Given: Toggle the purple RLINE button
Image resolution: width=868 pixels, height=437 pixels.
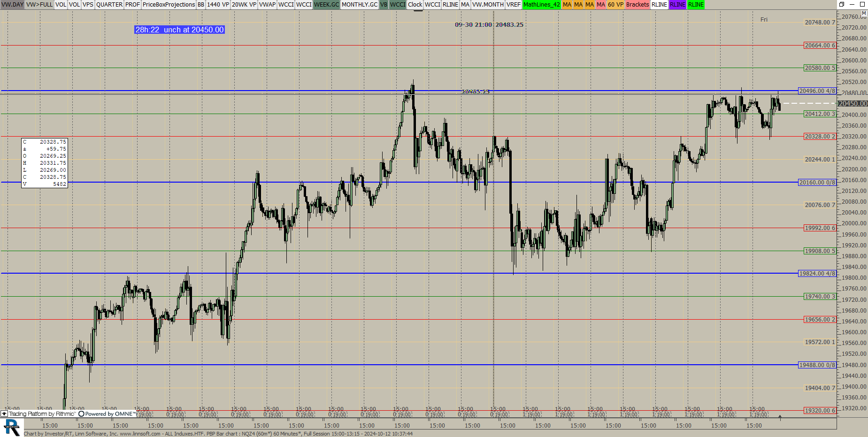Looking at the screenshot, I should click(677, 5).
